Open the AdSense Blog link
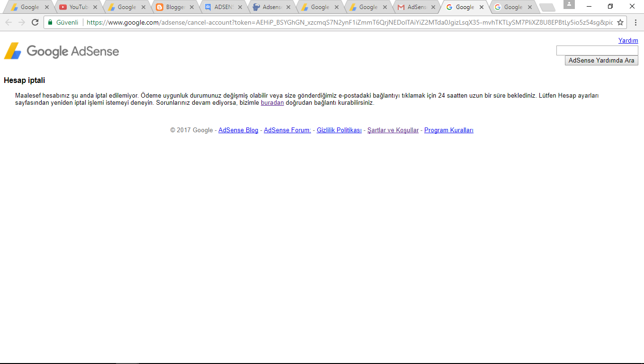The image size is (644, 364). tap(238, 130)
